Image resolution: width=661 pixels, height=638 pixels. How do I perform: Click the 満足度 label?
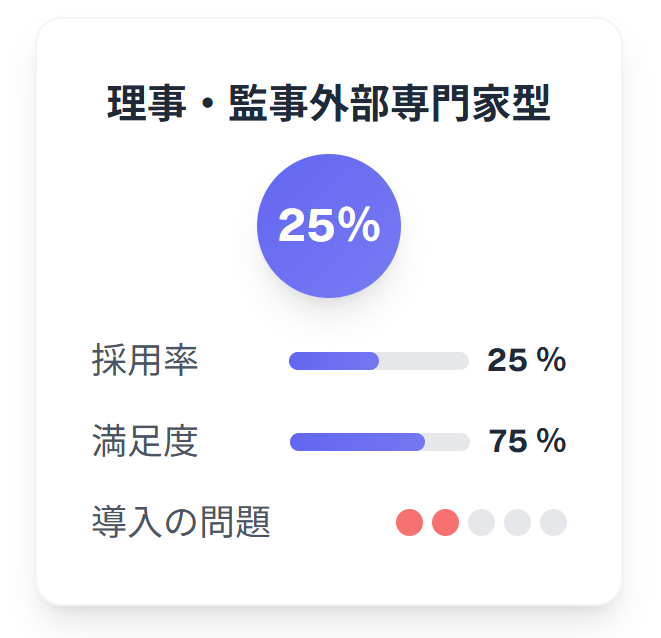[x=145, y=441]
